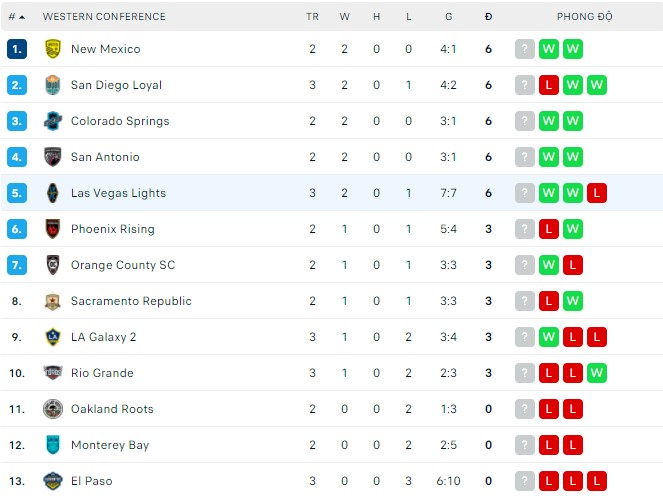Click the Phoenix Rising team logo
This screenshot has width=663, height=496.
pos(53,229)
